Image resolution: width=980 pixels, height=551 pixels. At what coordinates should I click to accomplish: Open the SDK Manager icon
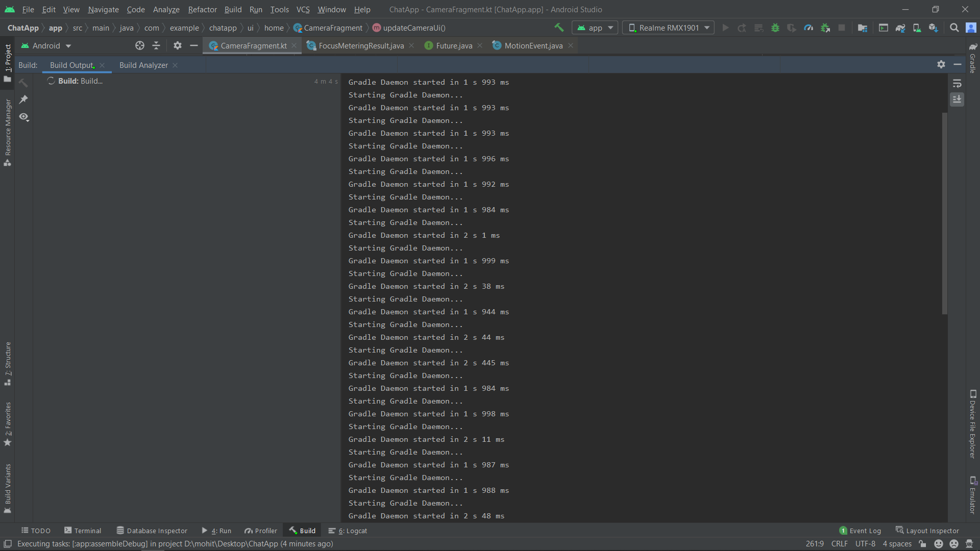click(934, 28)
